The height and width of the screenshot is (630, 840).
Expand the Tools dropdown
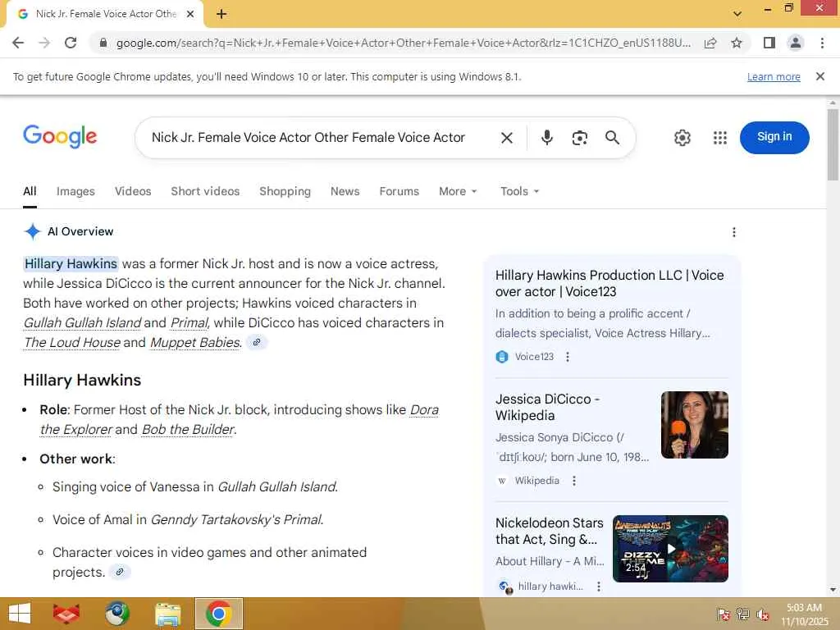[x=519, y=191]
